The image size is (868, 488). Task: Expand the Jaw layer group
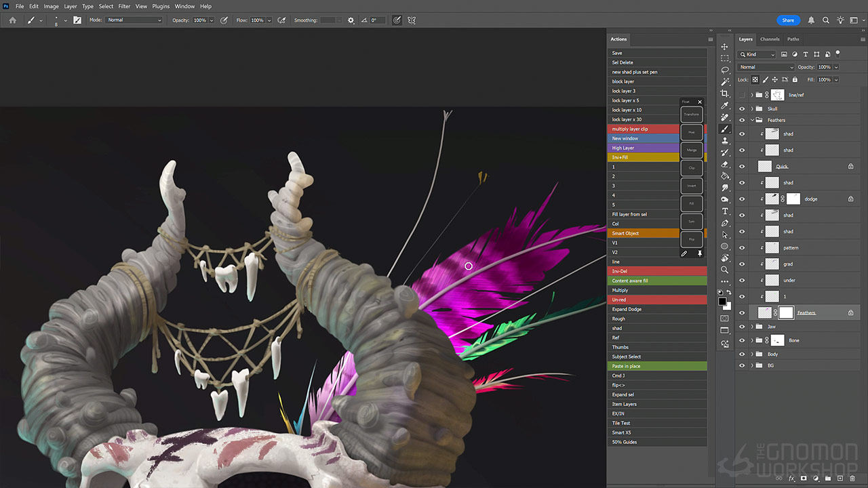point(751,327)
